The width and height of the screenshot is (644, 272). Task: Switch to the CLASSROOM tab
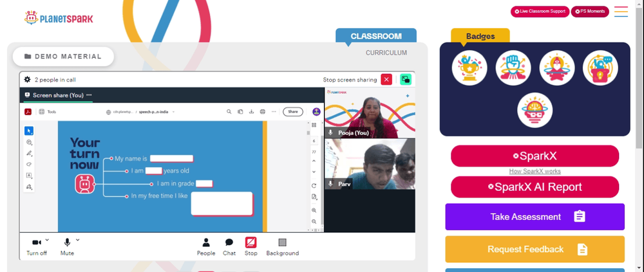click(x=376, y=36)
